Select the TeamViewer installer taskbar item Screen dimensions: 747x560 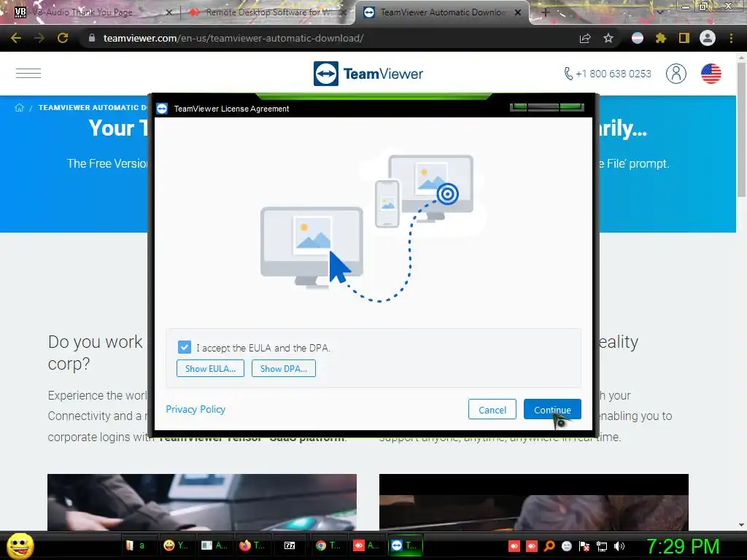click(404, 545)
